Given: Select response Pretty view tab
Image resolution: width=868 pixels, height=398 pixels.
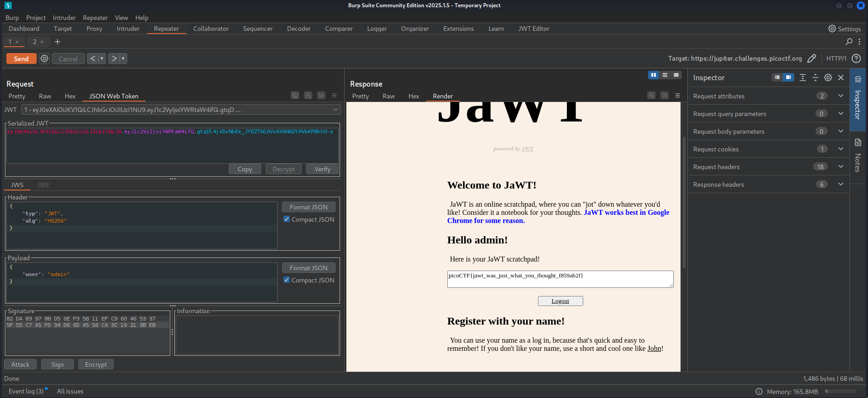Looking at the screenshot, I should (x=360, y=96).
